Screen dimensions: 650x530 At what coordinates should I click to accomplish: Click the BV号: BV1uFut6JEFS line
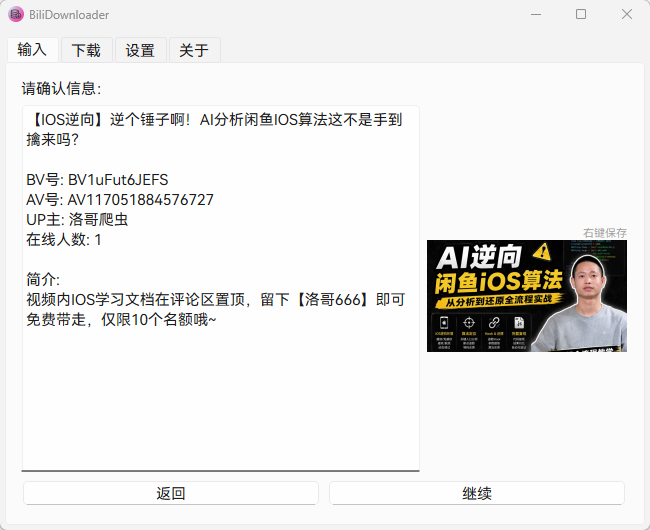point(97,180)
